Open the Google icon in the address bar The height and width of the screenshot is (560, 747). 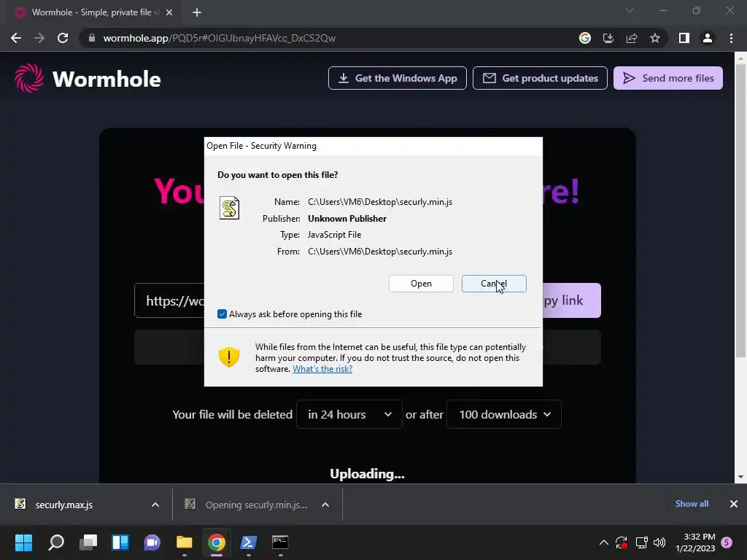coord(584,38)
